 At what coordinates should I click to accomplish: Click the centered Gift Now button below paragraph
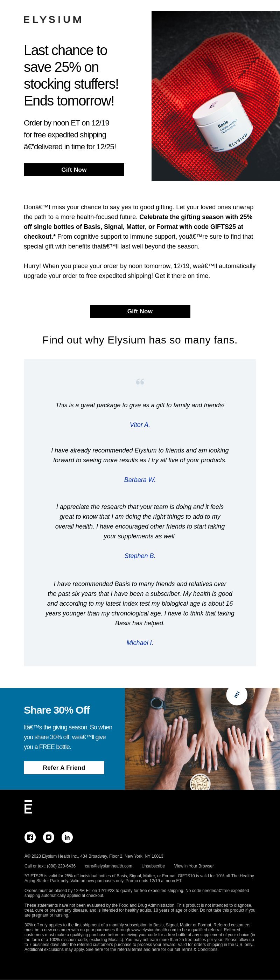point(140,311)
